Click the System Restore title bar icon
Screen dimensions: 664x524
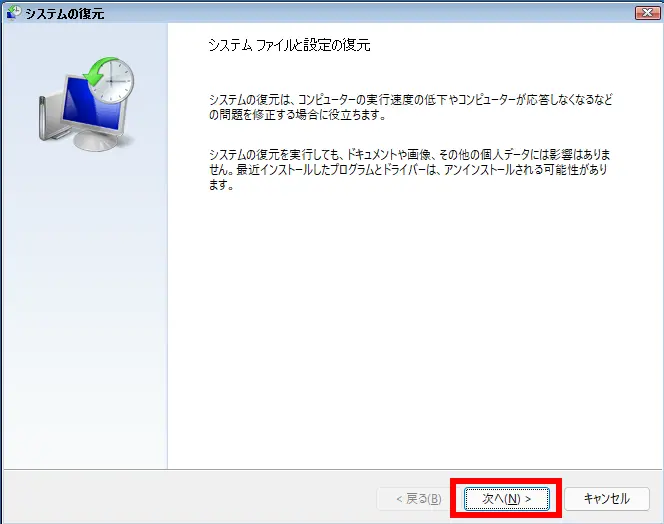[14, 13]
